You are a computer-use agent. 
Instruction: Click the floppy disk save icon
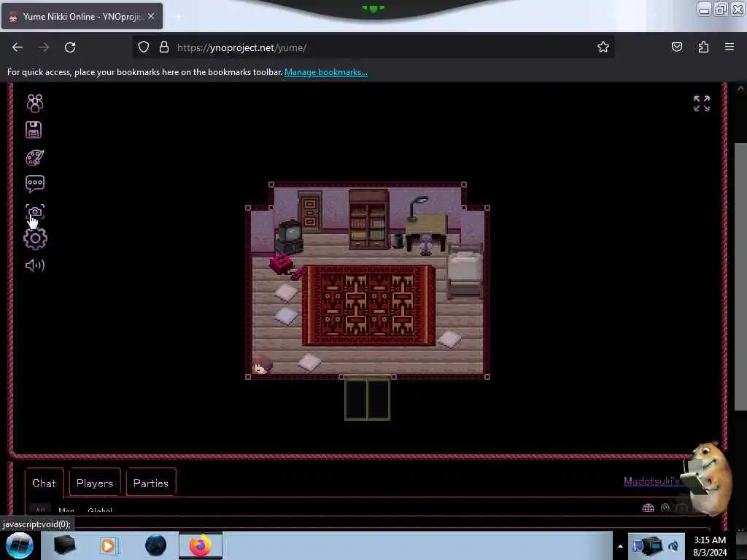(34, 130)
